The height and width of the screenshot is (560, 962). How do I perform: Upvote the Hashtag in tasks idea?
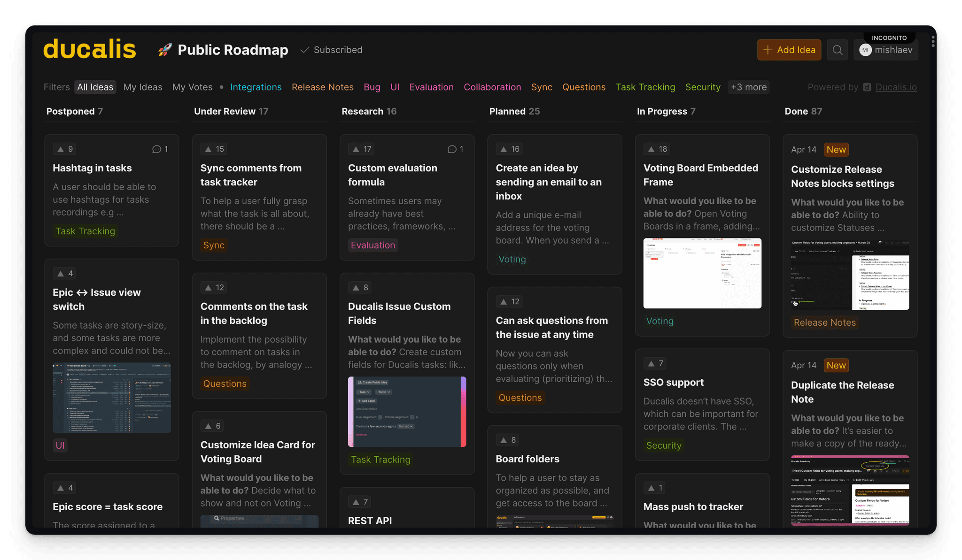[65, 149]
